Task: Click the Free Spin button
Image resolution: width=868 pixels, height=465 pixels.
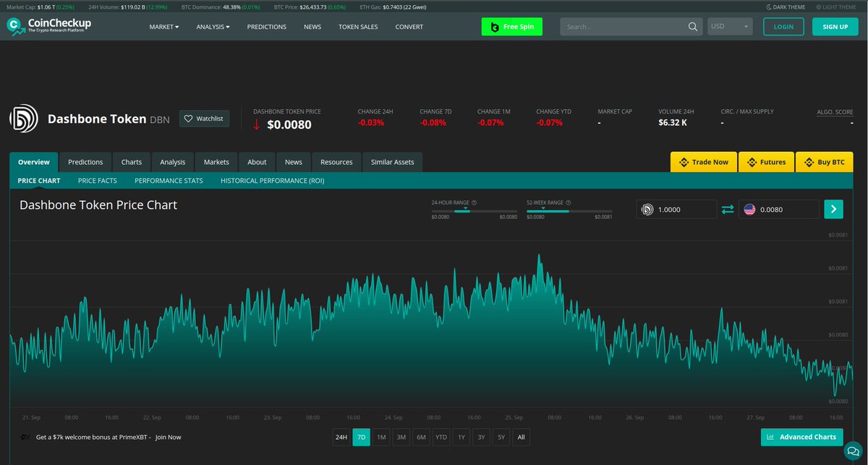Action: coord(511,27)
